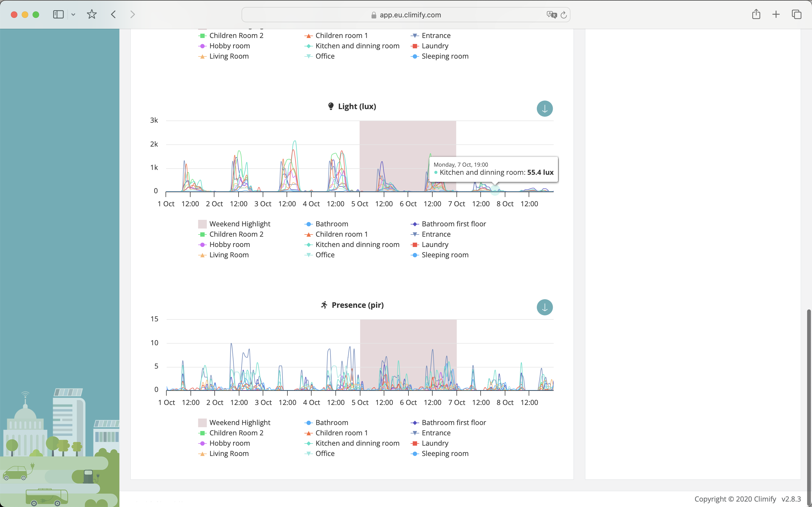This screenshot has height=507, width=812.
Task: Click the Light (lux) chart title
Action: [x=357, y=107]
